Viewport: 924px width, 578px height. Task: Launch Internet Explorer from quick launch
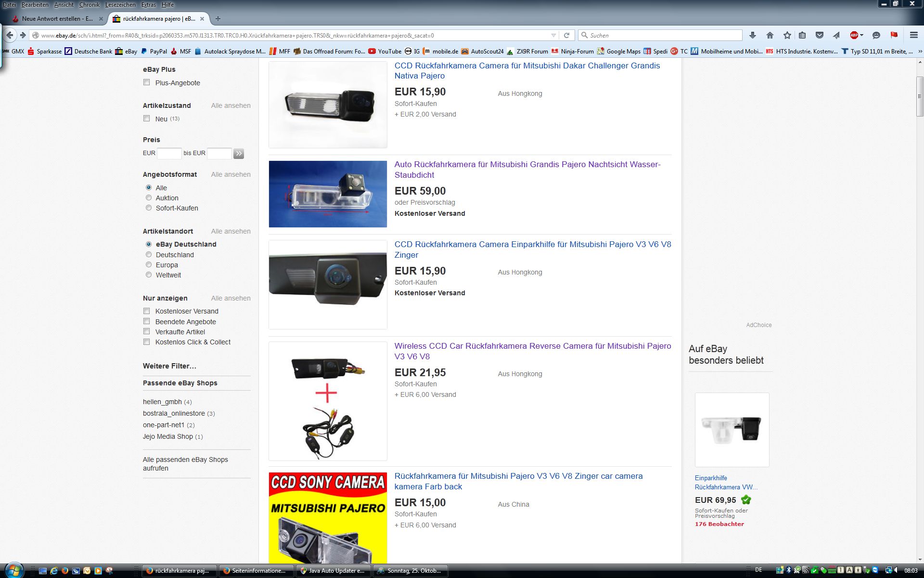coord(54,571)
